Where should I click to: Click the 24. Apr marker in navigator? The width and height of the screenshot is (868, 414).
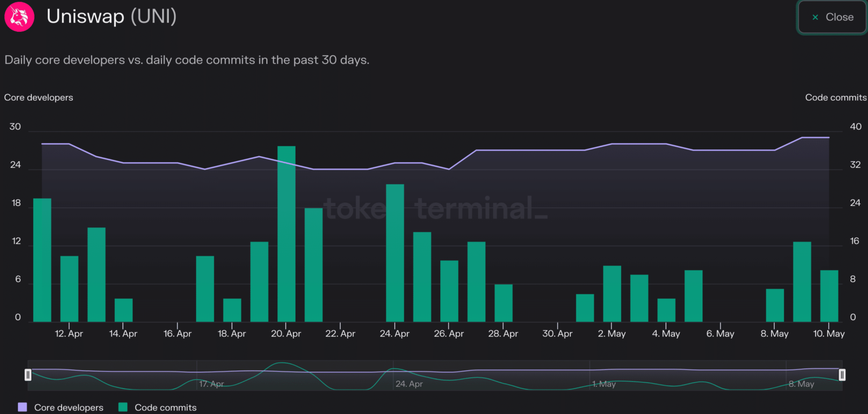tap(409, 384)
